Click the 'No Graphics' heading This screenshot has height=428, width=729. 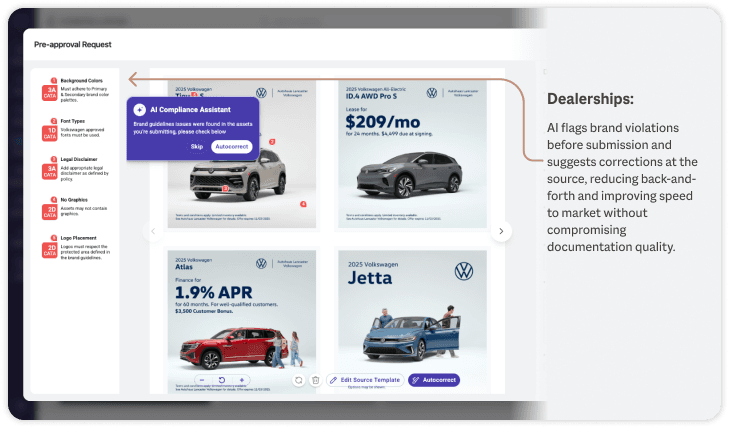pyautogui.click(x=74, y=199)
